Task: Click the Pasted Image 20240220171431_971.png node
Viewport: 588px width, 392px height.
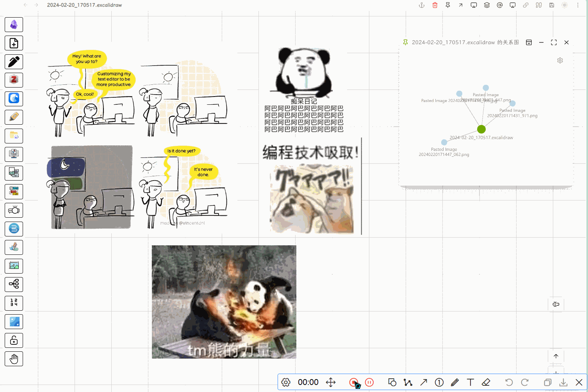Action: pos(513,103)
